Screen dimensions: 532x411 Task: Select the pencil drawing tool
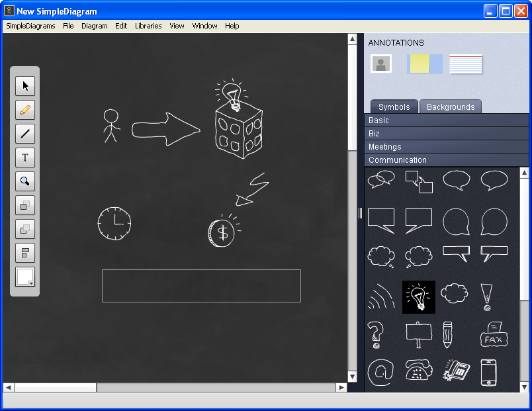coord(25,110)
